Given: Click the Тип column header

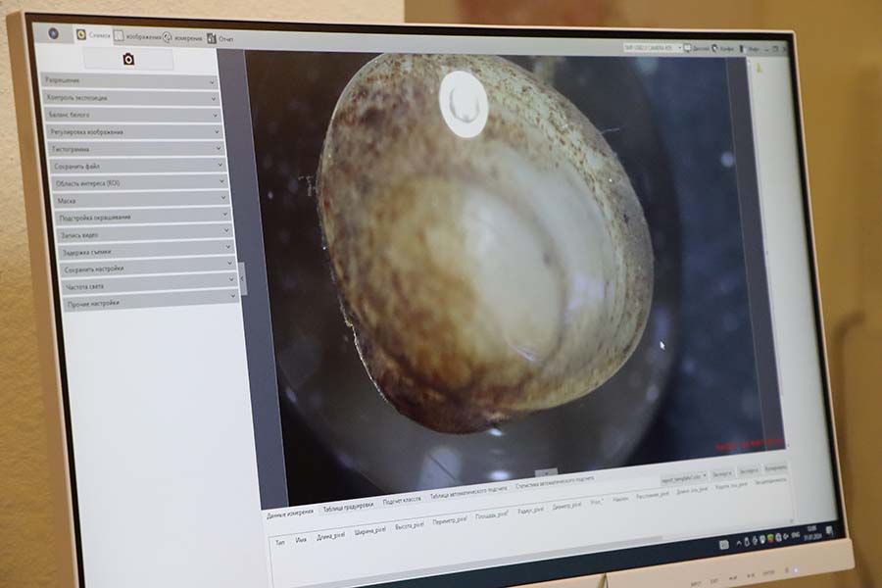Looking at the screenshot, I should pos(280,542).
